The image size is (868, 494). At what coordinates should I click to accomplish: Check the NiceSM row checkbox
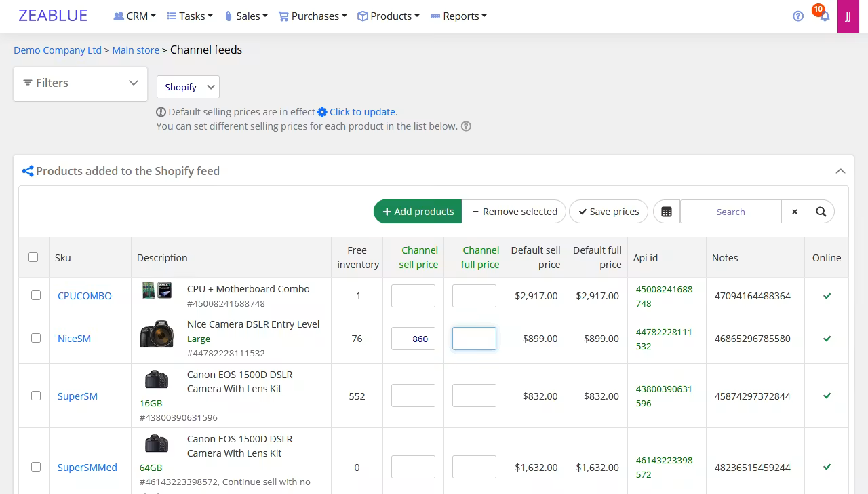click(x=36, y=338)
